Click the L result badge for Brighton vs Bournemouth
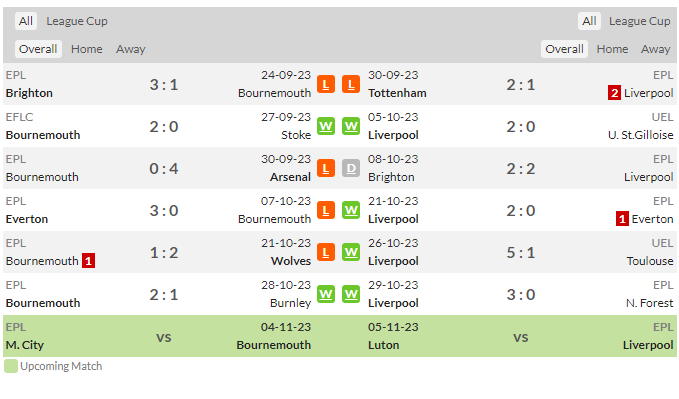Viewport: 679px width, 399px height. (326, 84)
